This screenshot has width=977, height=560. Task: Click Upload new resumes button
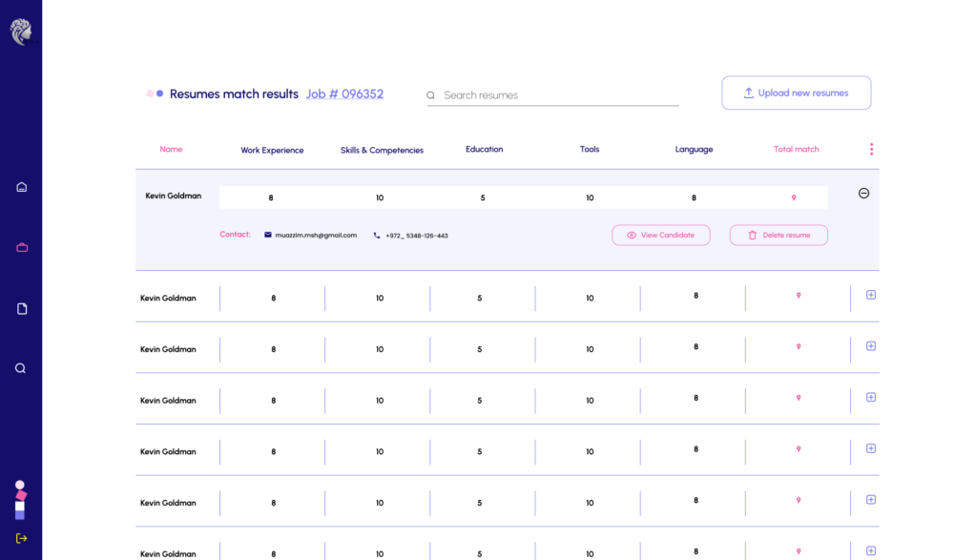tap(796, 93)
